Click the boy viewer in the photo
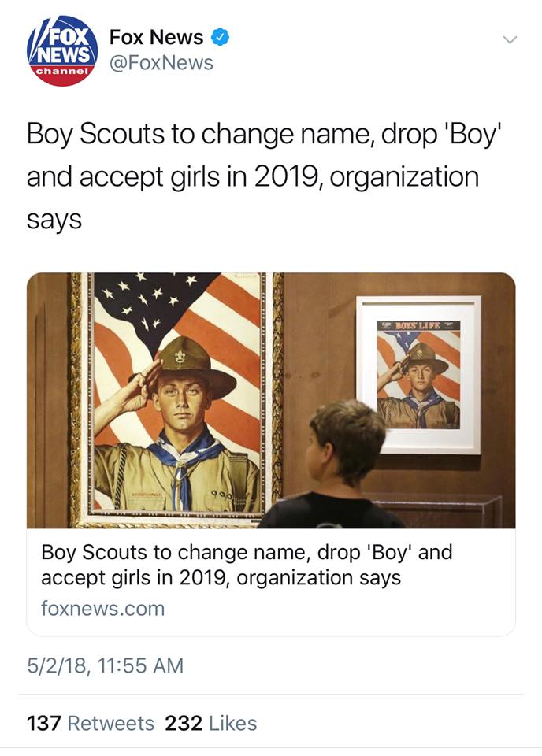Screen dimensions: 542x756 [x=337, y=465]
